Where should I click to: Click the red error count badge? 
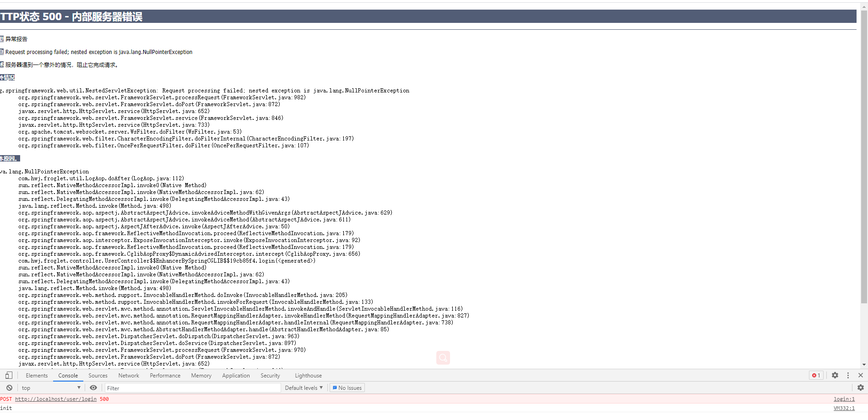(816, 375)
